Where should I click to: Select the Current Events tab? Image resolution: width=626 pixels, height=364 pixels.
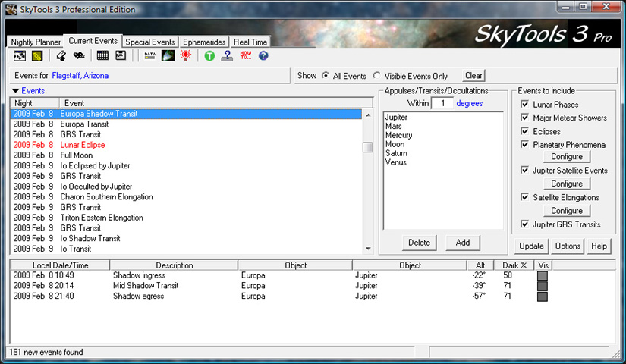[x=93, y=41]
